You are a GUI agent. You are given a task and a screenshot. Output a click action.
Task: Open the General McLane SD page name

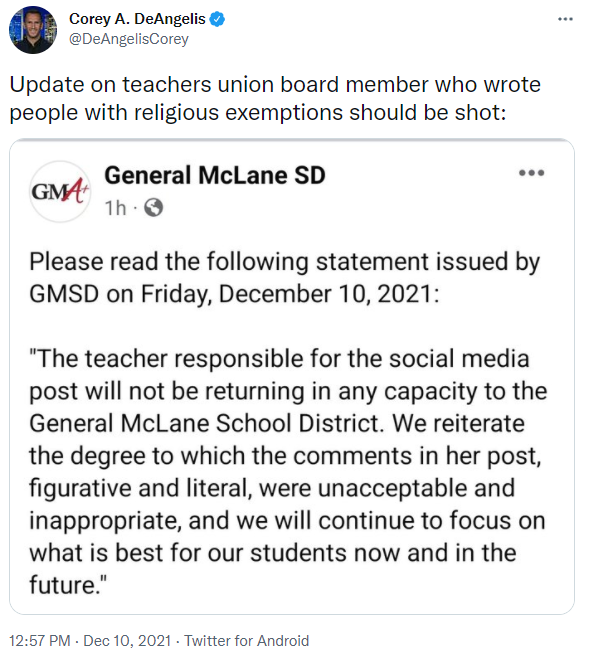pos(215,175)
